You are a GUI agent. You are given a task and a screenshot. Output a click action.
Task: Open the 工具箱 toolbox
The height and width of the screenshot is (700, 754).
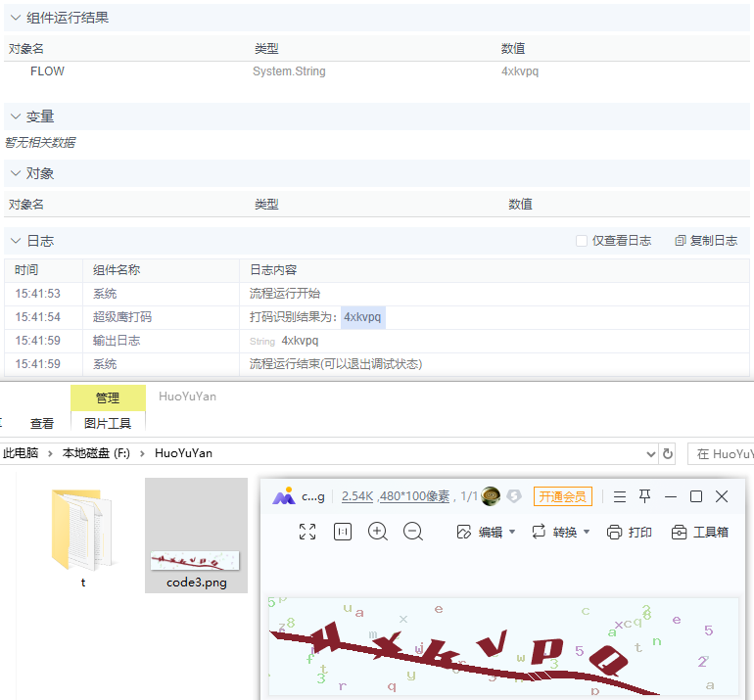(x=700, y=533)
